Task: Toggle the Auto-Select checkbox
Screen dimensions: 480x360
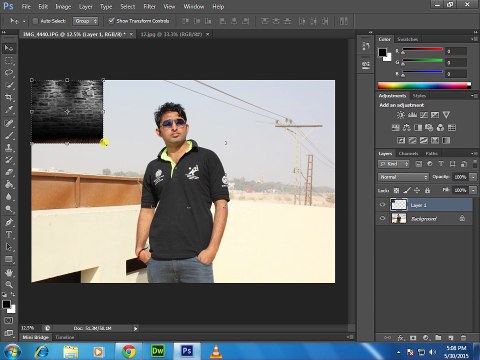Action: pos(35,21)
